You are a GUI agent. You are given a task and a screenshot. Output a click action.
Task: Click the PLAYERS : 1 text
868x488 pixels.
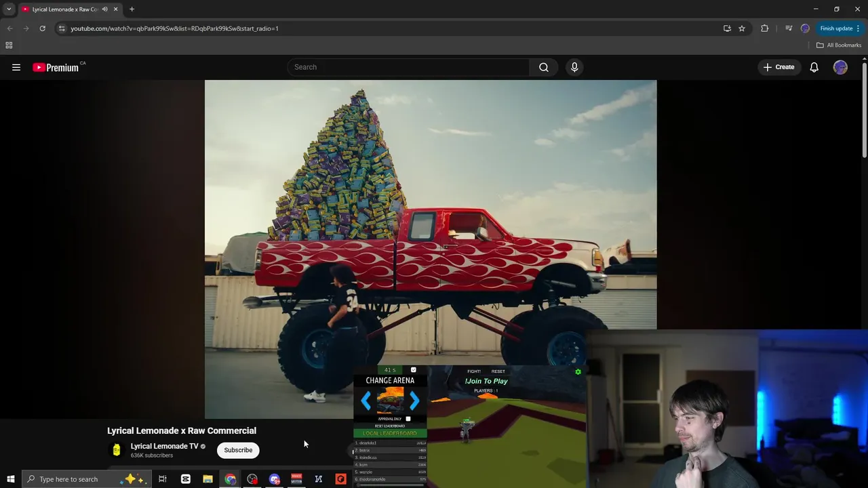pyautogui.click(x=486, y=390)
